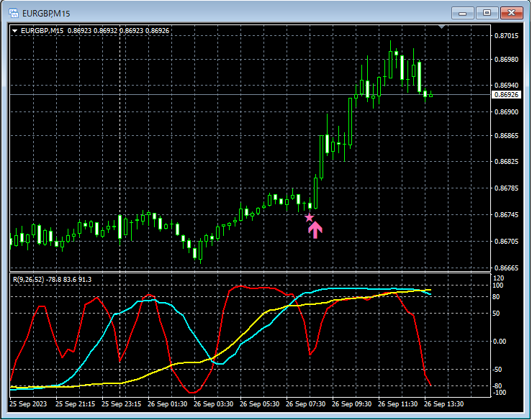Click the OHLC text 0.86923 0.86932 0.86923 0.86926
Screen dimensions: 532x420
[118, 31]
